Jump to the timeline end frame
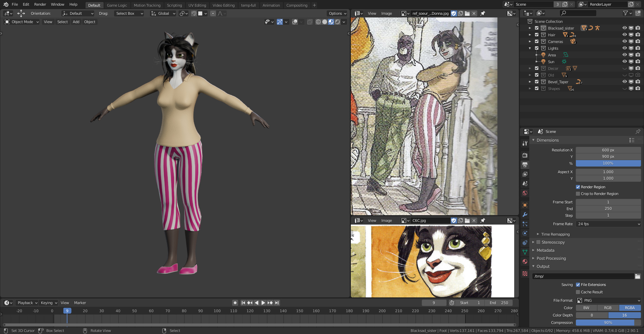 [277, 303]
